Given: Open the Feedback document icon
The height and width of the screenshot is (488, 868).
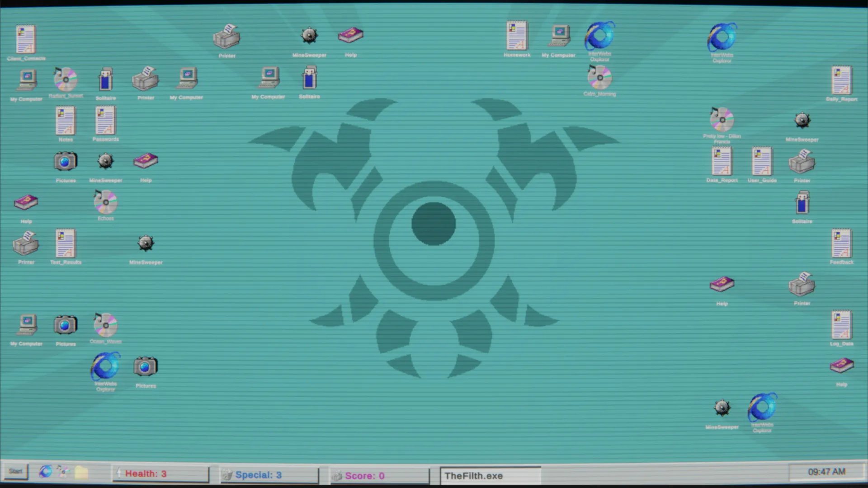Looking at the screenshot, I should (x=841, y=244).
